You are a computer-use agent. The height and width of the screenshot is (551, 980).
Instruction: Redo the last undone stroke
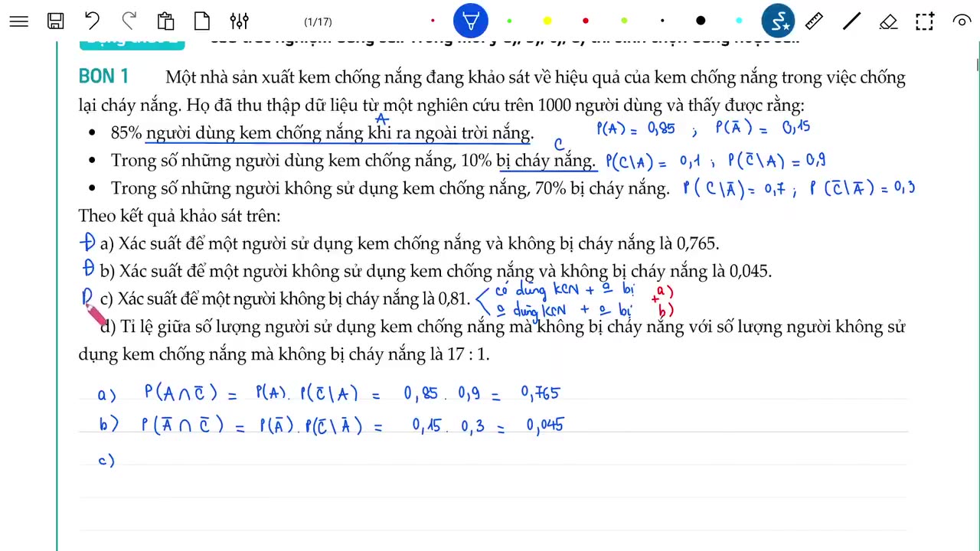(129, 21)
